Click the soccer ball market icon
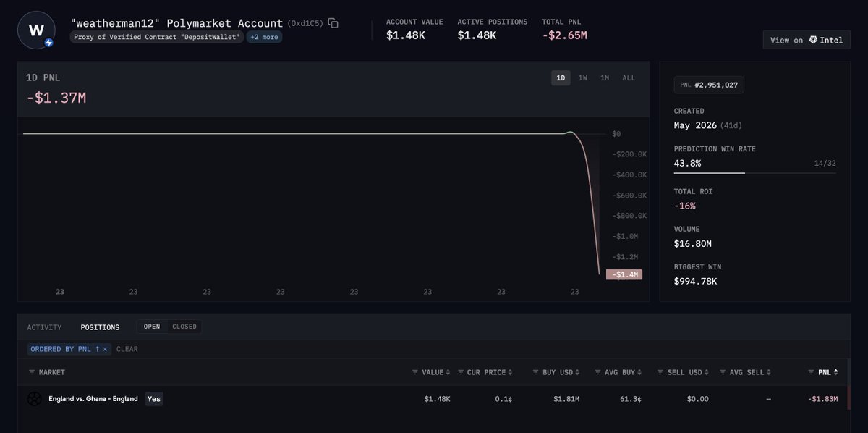 point(34,399)
